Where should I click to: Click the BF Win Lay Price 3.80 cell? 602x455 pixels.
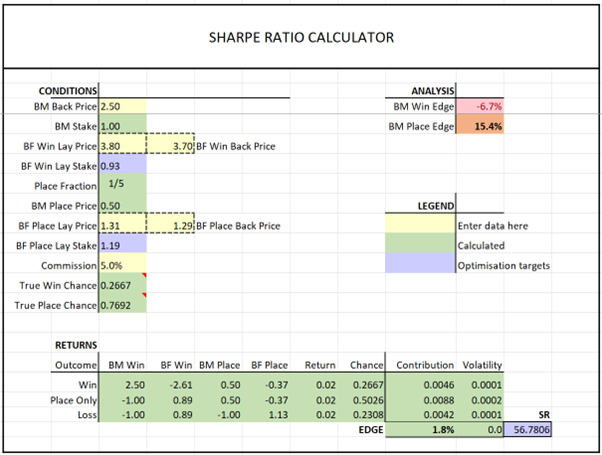[x=122, y=146]
